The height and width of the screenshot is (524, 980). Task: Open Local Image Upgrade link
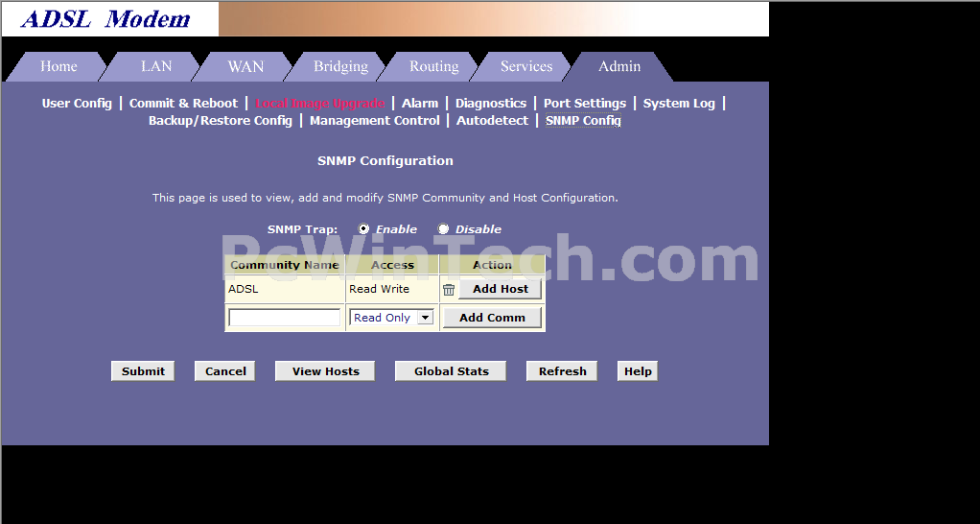(x=319, y=104)
